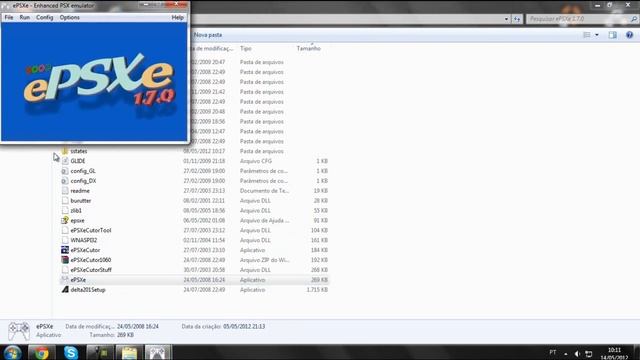Click the delta201Setup file name
640x360 pixels.
coord(88,290)
